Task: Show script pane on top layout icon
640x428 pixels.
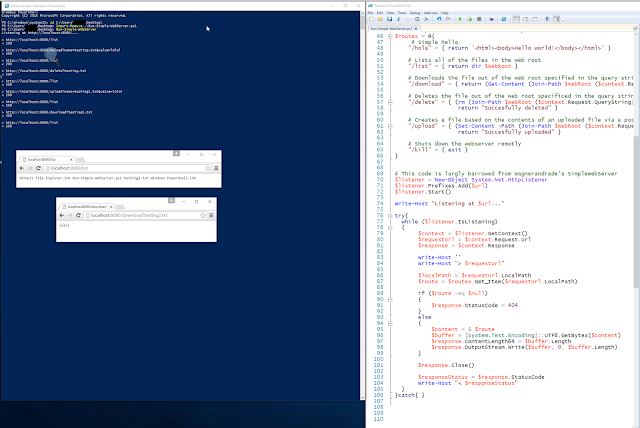Action: [516, 19]
